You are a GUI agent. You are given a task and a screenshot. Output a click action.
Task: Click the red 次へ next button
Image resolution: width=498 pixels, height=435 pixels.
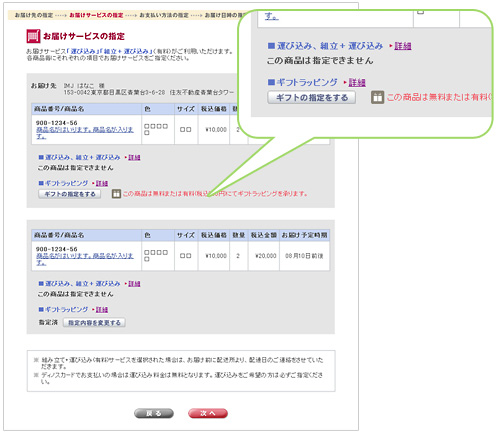click(x=208, y=413)
